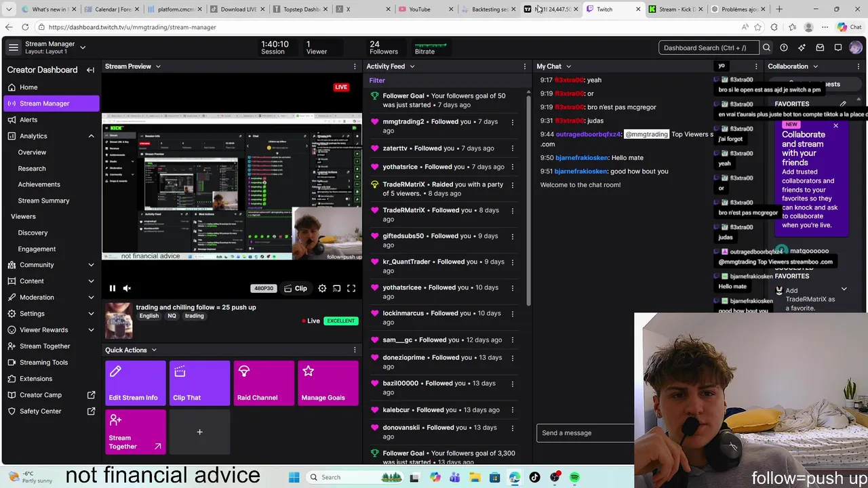Open the notifications inbox icon
Viewport: 868px width, 488px height.
coord(820,47)
